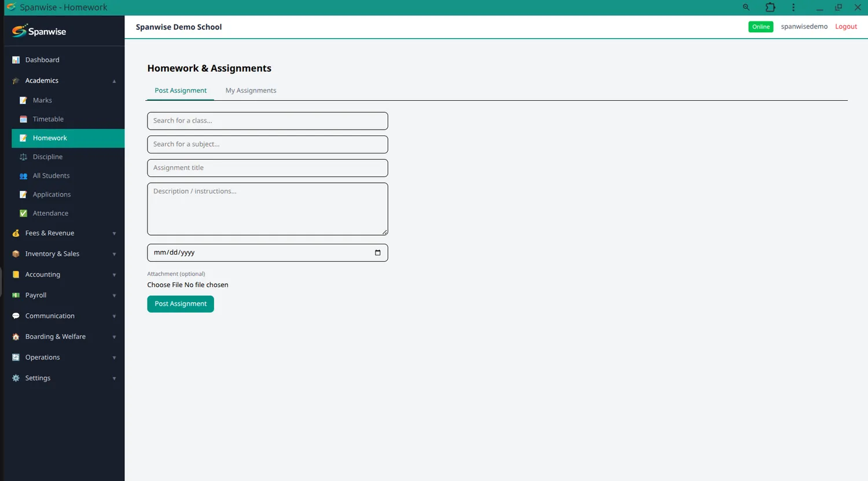Click the Online status badge
This screenshot has height=481, width=868.
click(761, 27)
